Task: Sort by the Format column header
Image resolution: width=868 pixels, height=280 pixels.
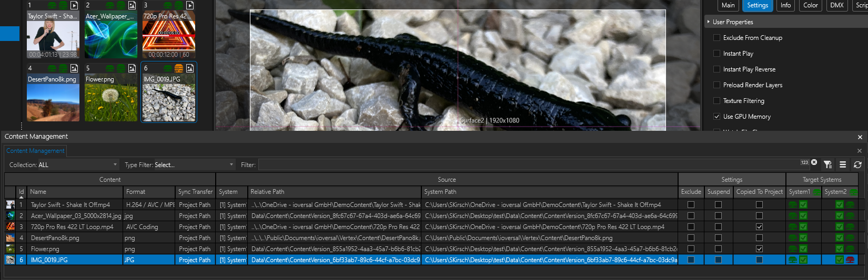Action: (x=149, y=192)
